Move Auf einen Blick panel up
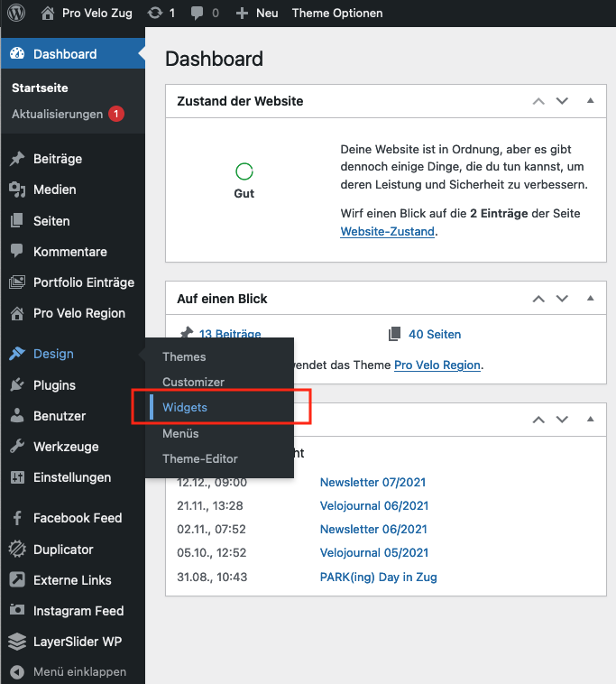Screen dimensions: 616x684 (x=538, y=298)
